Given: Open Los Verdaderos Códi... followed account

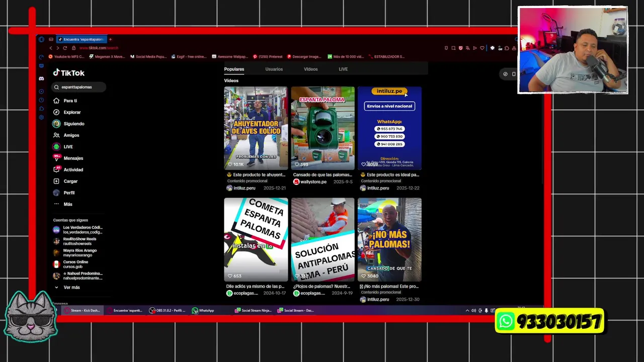Looking at the screenshot, I should pyautogui.click(x=78, y=230).
